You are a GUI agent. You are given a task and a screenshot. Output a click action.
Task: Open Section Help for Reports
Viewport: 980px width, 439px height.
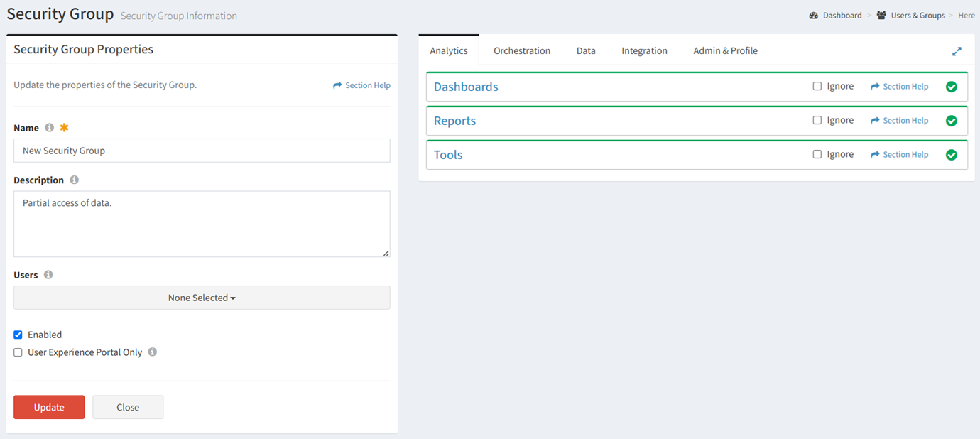(x=899, y=121)
